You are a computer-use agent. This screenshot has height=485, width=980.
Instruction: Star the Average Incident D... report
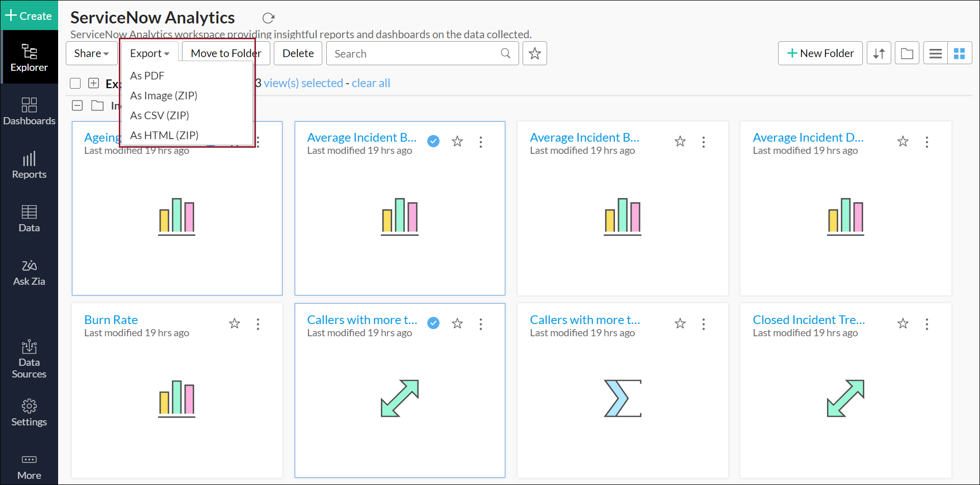coord(903,141)
